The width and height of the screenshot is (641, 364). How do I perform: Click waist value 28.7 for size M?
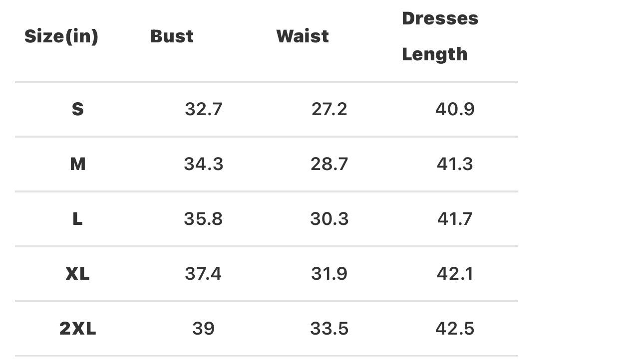[329, 164]
